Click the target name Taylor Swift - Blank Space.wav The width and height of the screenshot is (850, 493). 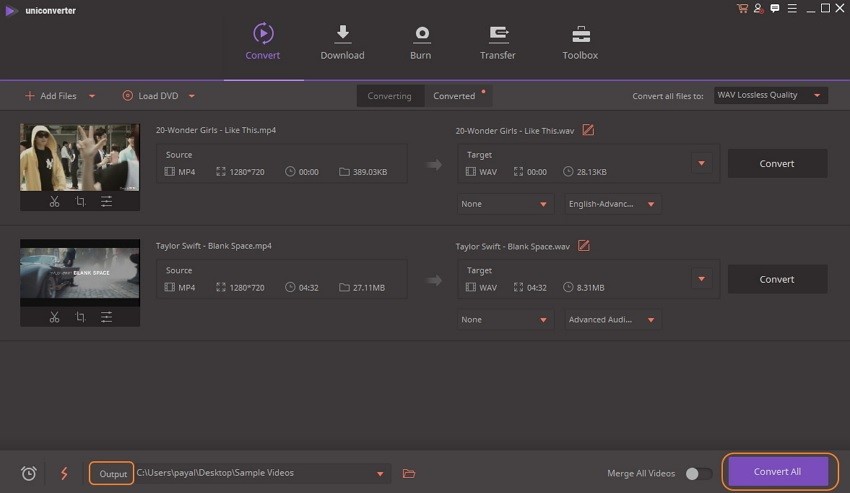(512, 246)
